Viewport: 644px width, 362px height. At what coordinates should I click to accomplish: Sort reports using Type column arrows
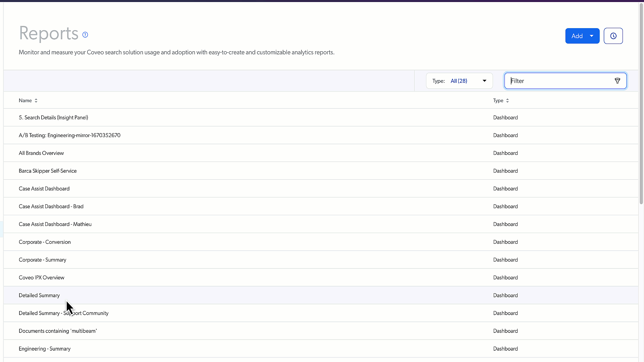coord(507,101)
